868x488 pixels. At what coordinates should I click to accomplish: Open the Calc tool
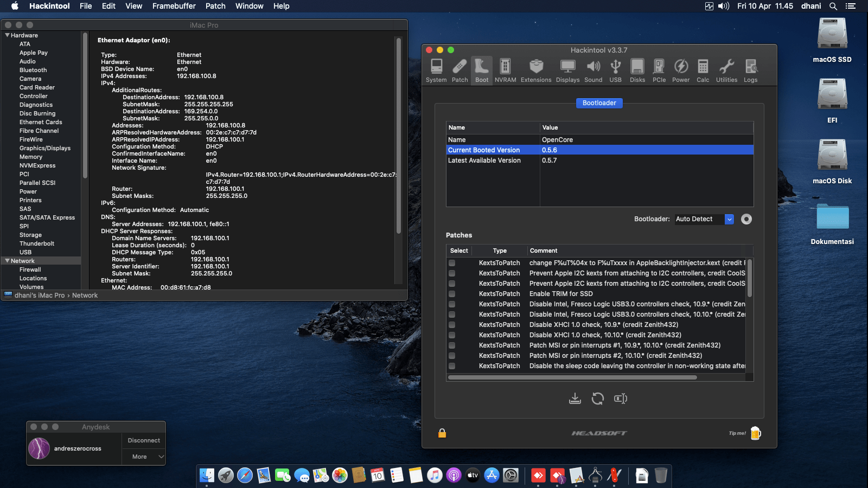coord(703,70)
